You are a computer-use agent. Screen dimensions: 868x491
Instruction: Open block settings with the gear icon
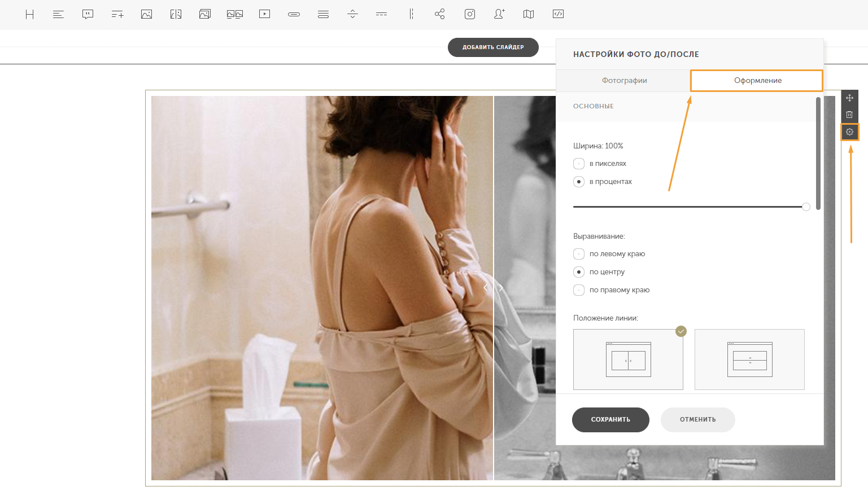click(849, 132)
